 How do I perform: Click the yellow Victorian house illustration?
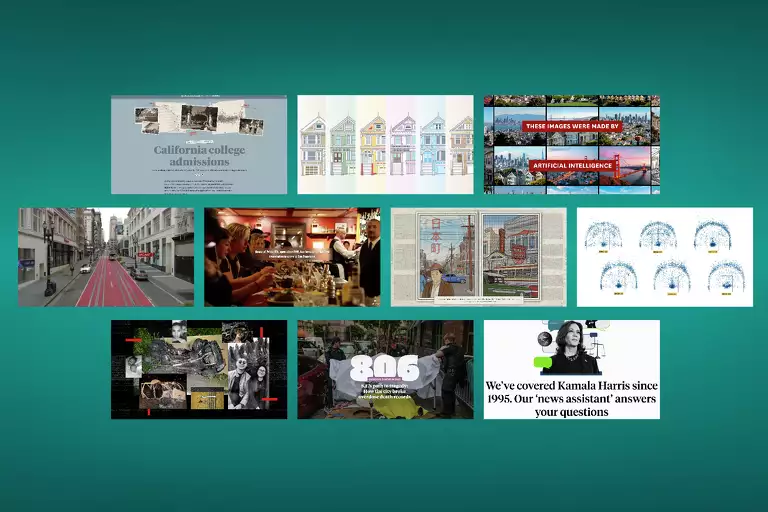point(373,145)
